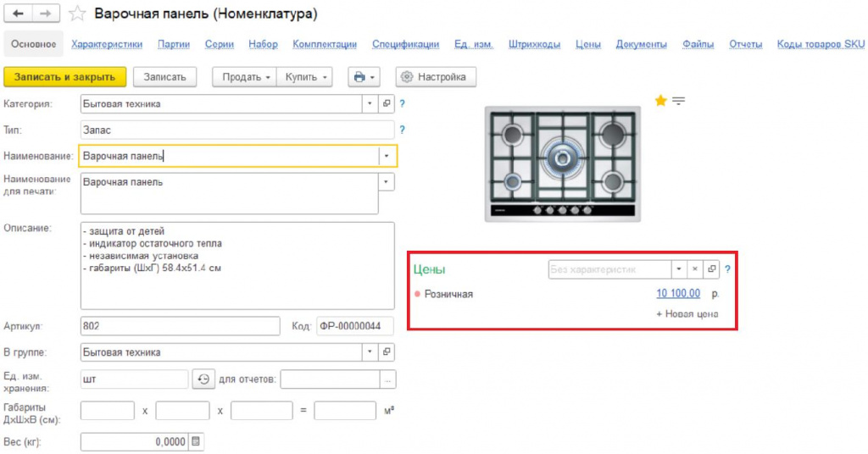Expand the Наименование dropdown arrow

[x=387, y=156]
